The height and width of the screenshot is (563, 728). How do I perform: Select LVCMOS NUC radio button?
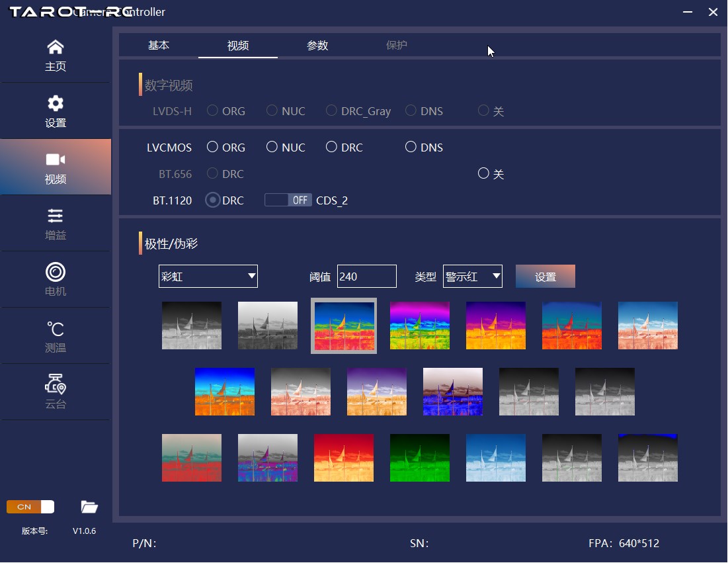(272, 147)
